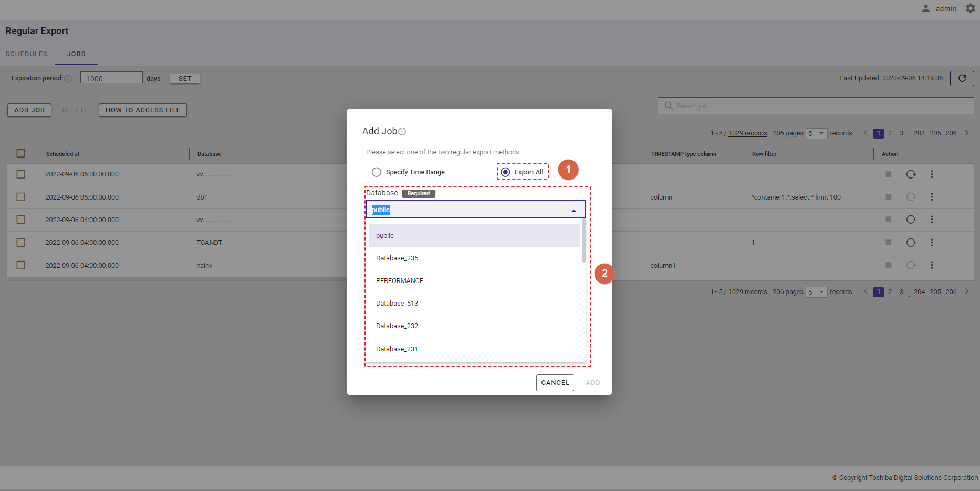Image resolution: width=980 pixels, height=491 pixels.
Task: Collapse the Database dropdown arrow
Action: click(x=574, y=210)
